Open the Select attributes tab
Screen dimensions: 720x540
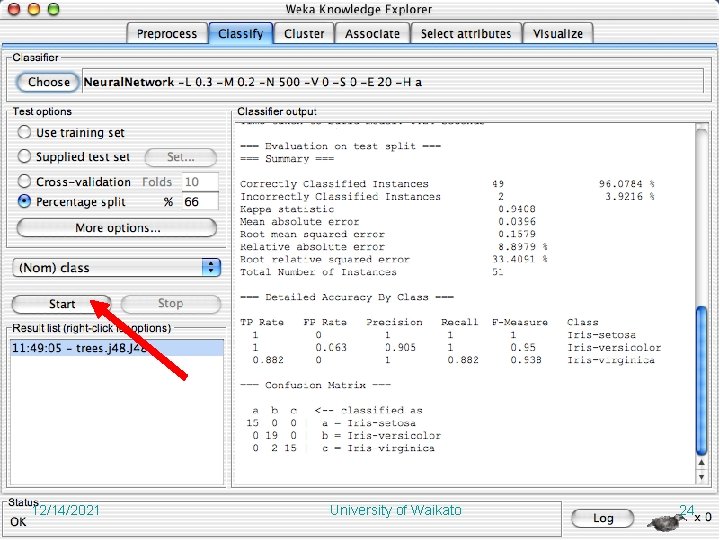click(466, 34)
